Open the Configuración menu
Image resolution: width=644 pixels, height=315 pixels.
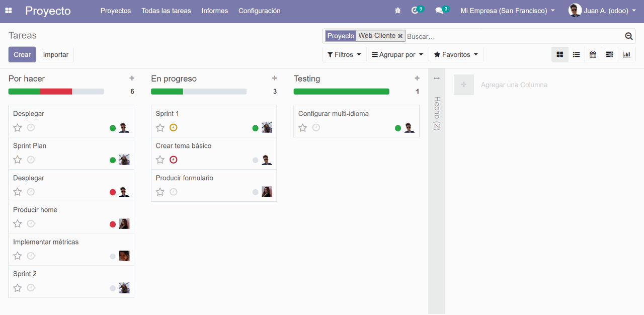point(259,10)
